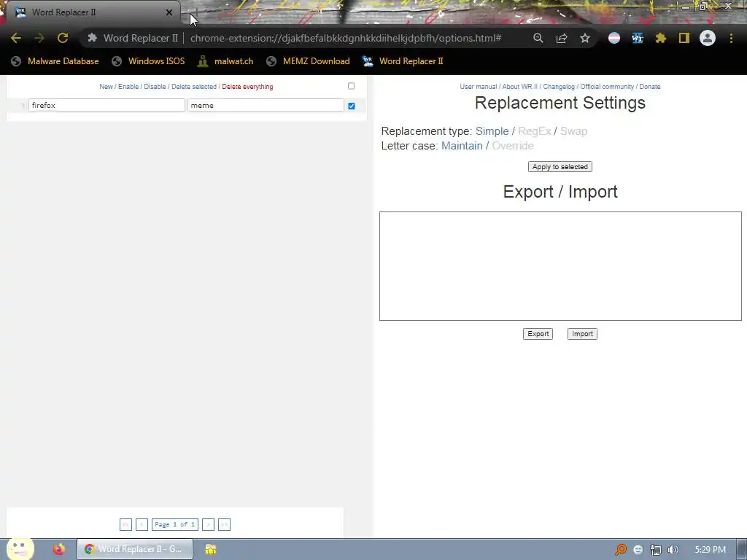Click the 'firefox' search word field
The height and width of the screenshot is (560, 747).
coord(107,105)
